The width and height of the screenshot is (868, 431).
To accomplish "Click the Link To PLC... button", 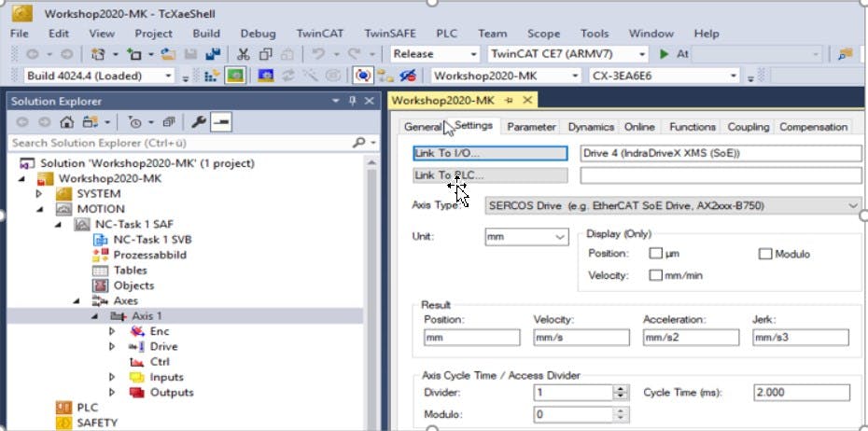I will 490,175.
